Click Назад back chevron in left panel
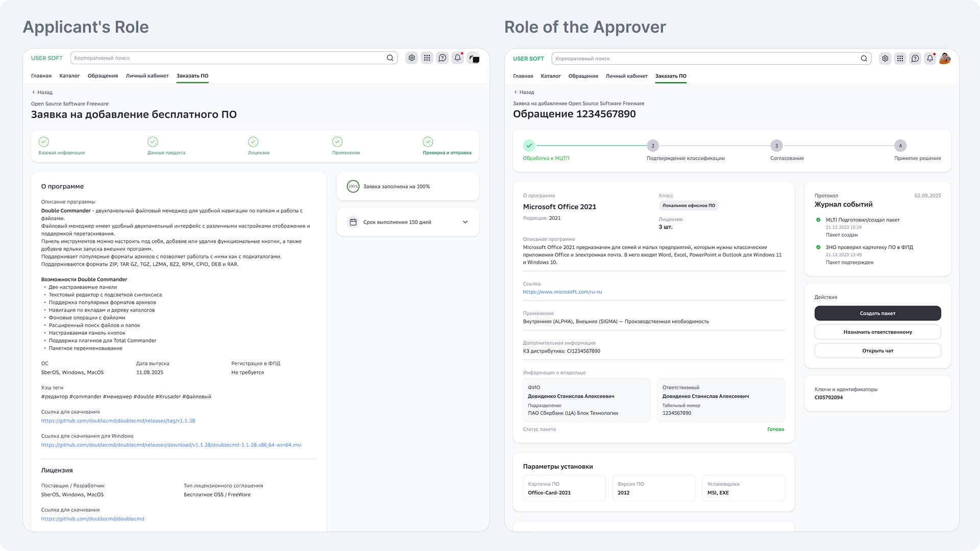Screen dimensions: 980x551 [x=34, y=92]
